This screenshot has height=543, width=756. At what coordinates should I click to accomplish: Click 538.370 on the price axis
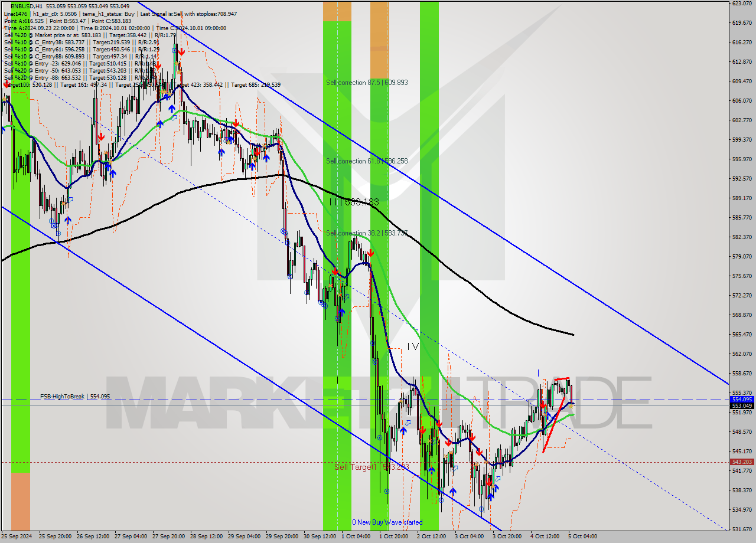(x=742, y=490)
